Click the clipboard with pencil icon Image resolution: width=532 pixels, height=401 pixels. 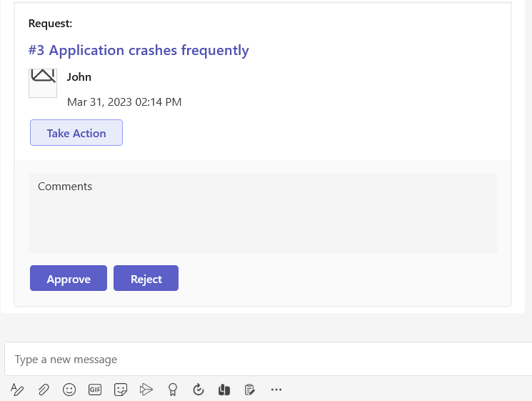[x=250, y=390]
